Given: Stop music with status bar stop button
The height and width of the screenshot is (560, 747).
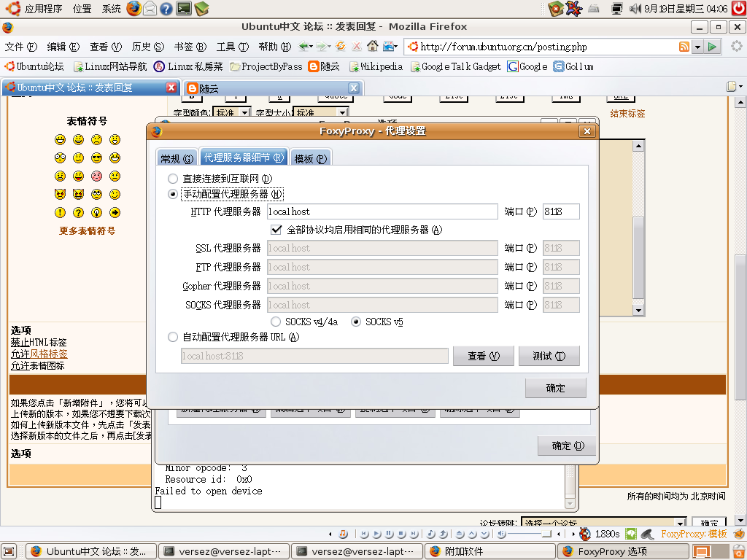Looking at the screenshot, I should (x=401, y=534).
